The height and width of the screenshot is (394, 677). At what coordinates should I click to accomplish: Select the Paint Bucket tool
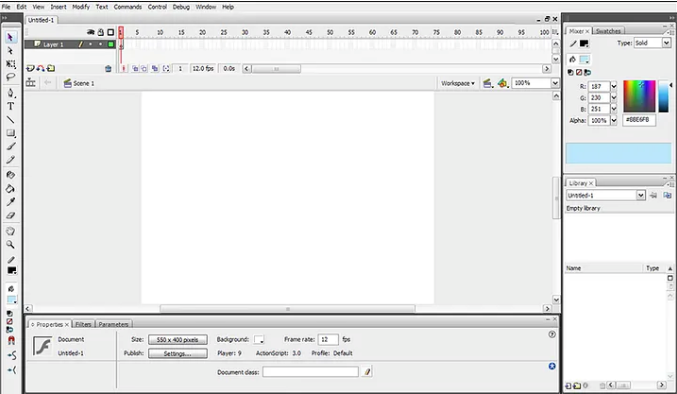(10, 189)
